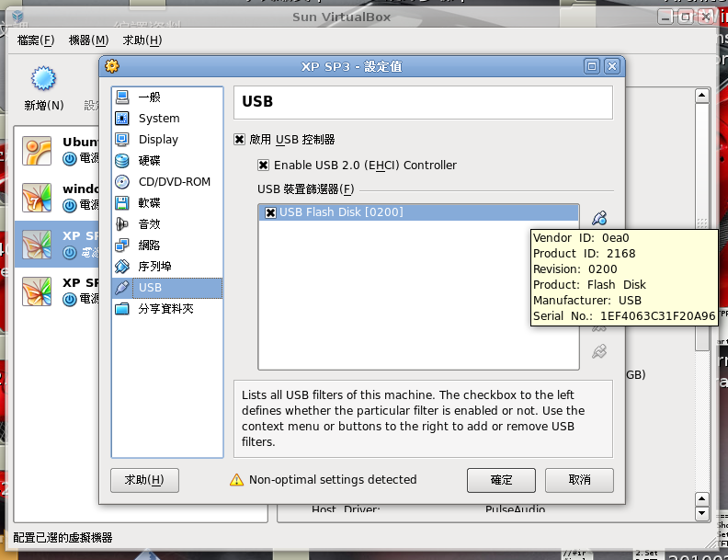Click the network computers icon
728x560 pixels.
tap(122, 246)
